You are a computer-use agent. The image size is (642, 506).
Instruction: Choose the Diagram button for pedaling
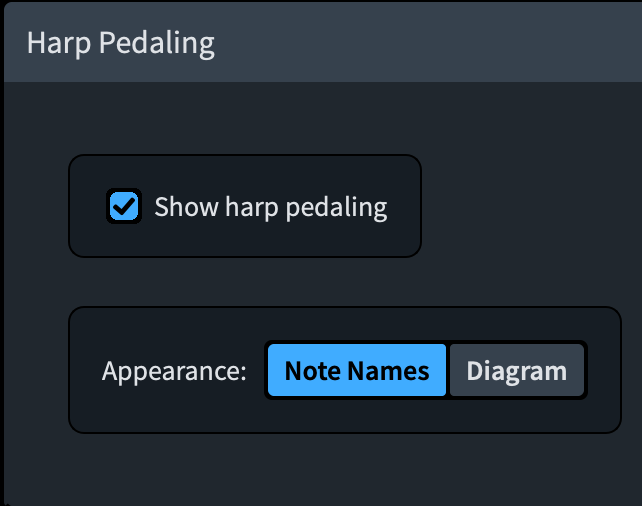[x=516, y=371]
